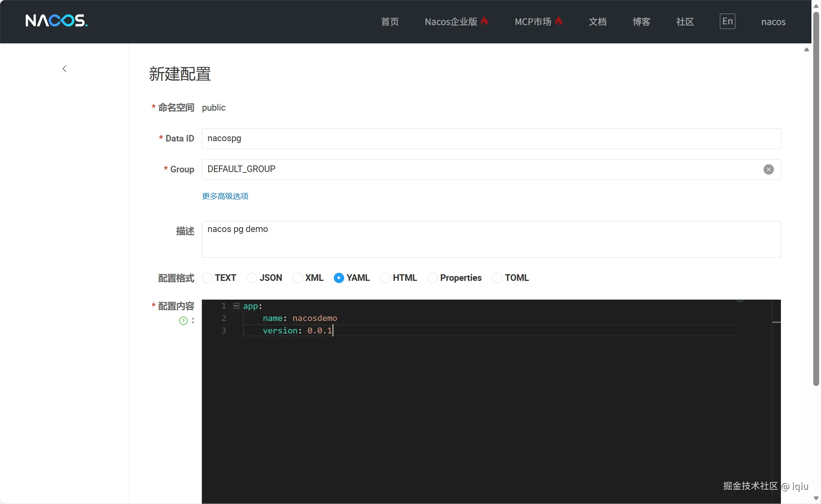The image size is (821, 504).
Task: Click the green help question mark icon
Action: [183, 321]
